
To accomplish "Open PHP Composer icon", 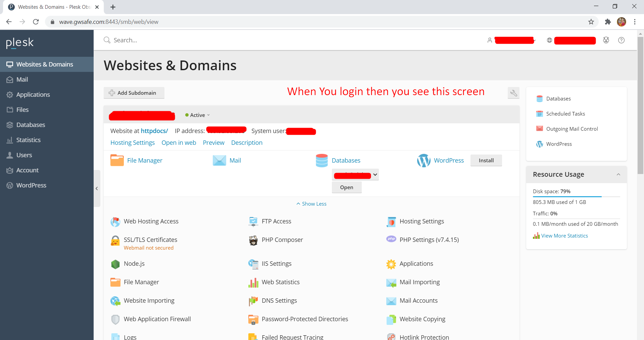I will [x=253, y=240].
